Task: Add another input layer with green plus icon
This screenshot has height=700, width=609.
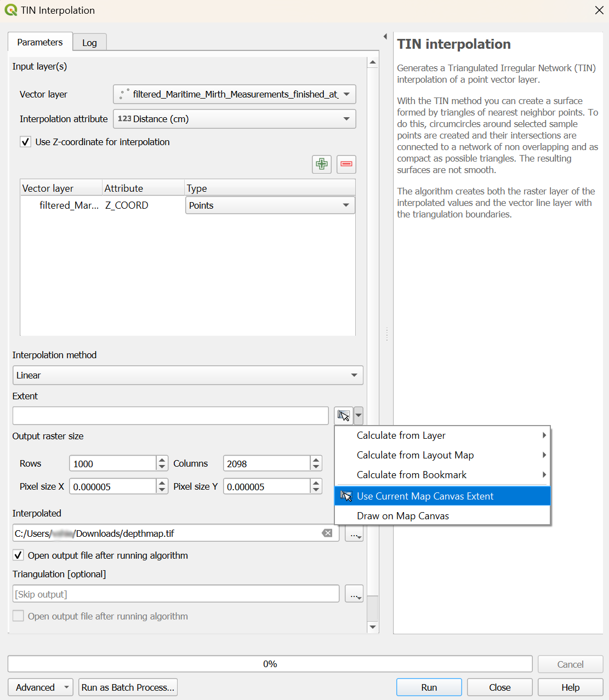Action: 322,164
